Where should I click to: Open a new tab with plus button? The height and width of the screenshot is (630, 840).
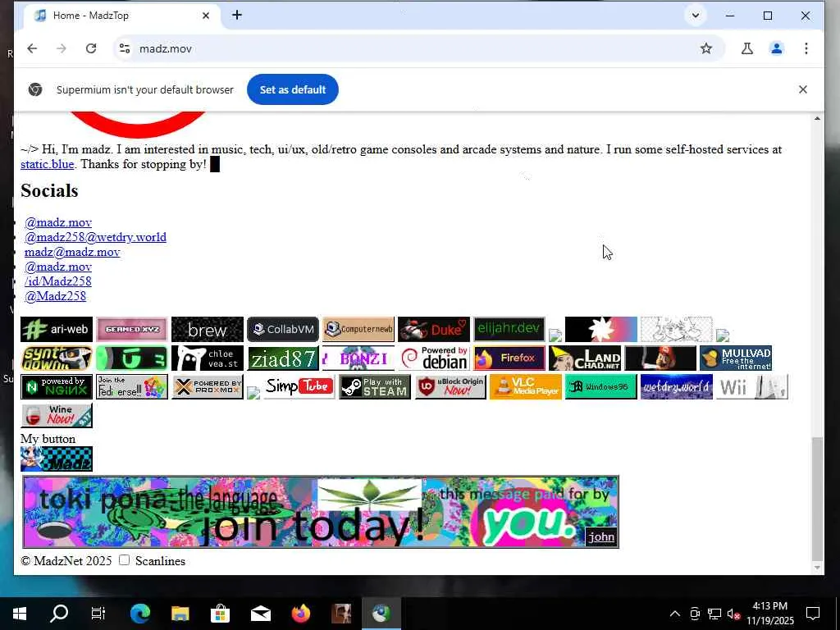click(x=237, y=15)
